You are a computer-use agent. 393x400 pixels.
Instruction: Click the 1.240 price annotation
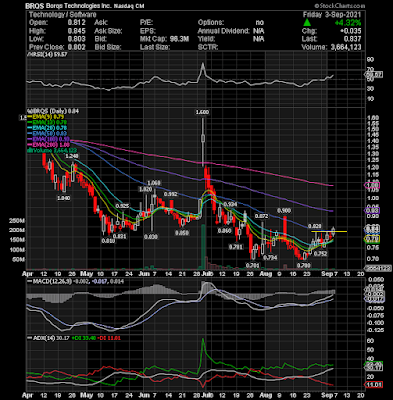pyautogui.click(x=72, y=156)
